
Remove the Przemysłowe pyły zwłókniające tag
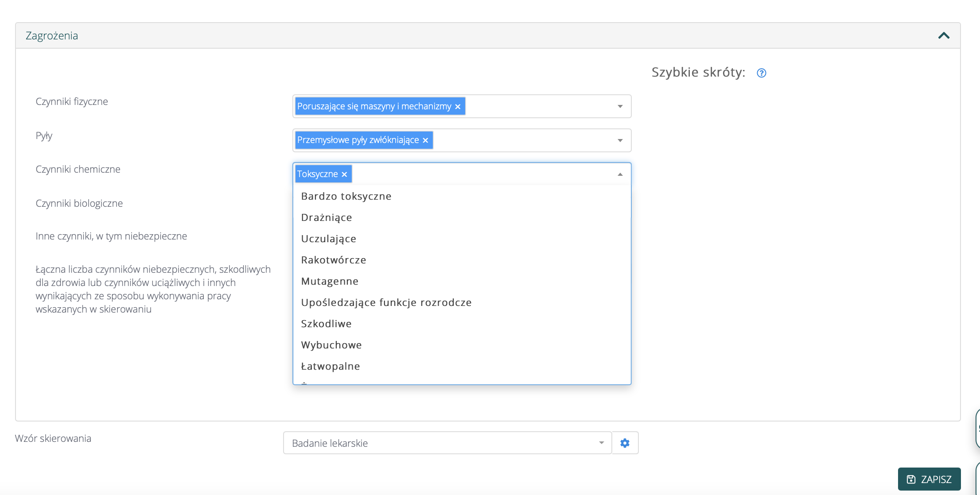point(425,140)
